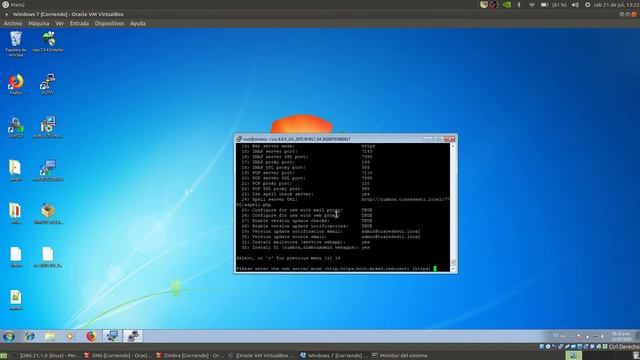Click the show desktop icon in bottom panel
This screenshot has width=640, height=360.
point(4,356)
